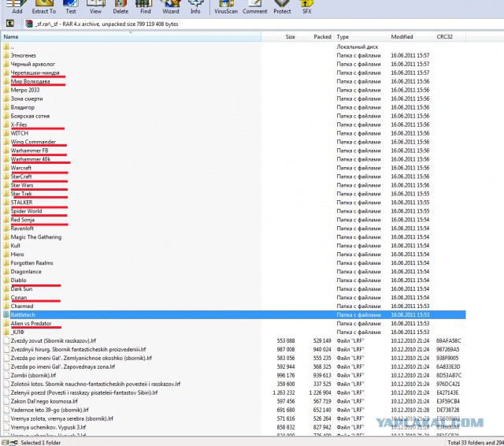Select the Diablo folder

pyautogui.click(x=234, y=281)
